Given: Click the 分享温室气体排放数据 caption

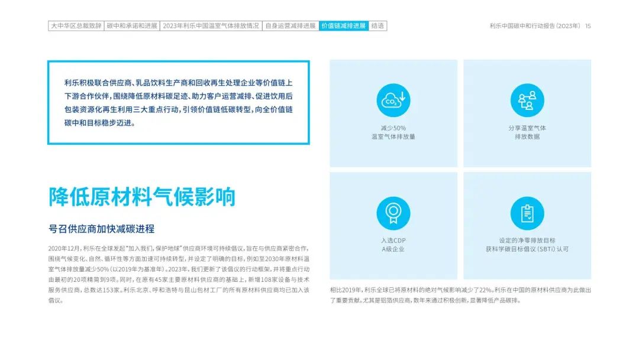Looking at the screenshot, I should coord(527,132).
